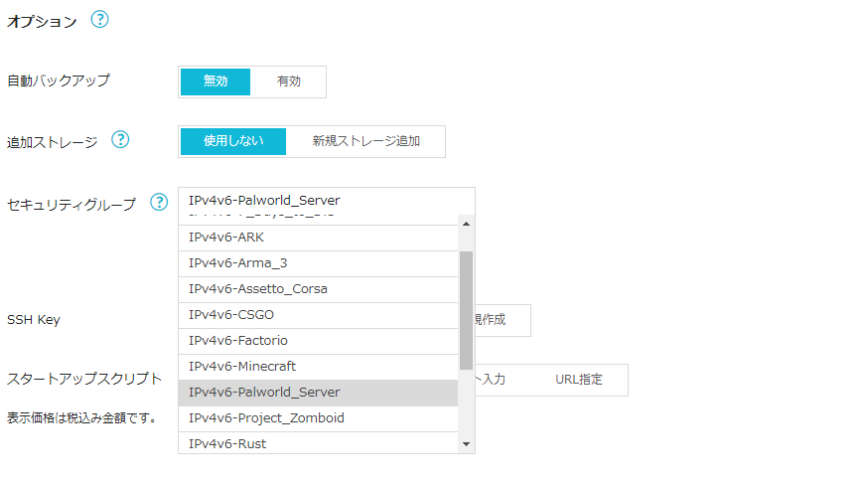868x485 pixels.
Task: Select the IPv4v6-CSGO entry
Action: tap(318, 315)
